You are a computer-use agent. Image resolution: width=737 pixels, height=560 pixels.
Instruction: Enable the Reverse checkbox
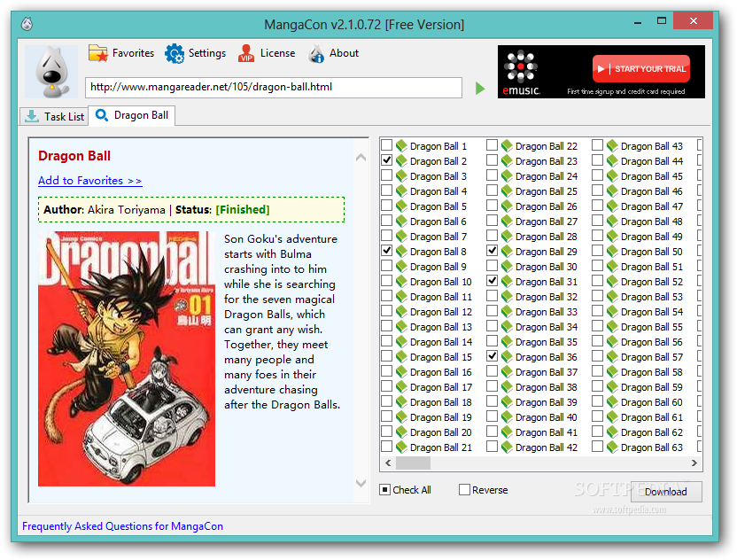pos(464,489)
